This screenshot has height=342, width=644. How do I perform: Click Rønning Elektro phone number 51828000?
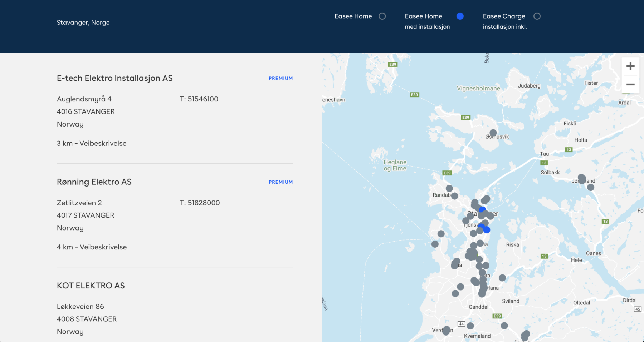pyautogui.click(x=204, y=203)
